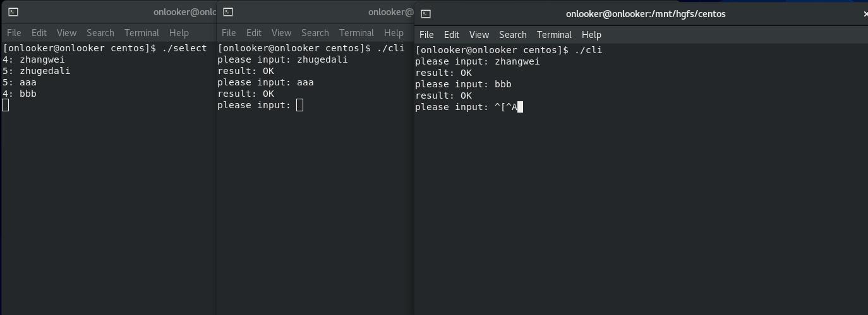The width and height of the screenshot is (868, 315).
Task: Click the right terminal's title bar icon
Action: 426,14
